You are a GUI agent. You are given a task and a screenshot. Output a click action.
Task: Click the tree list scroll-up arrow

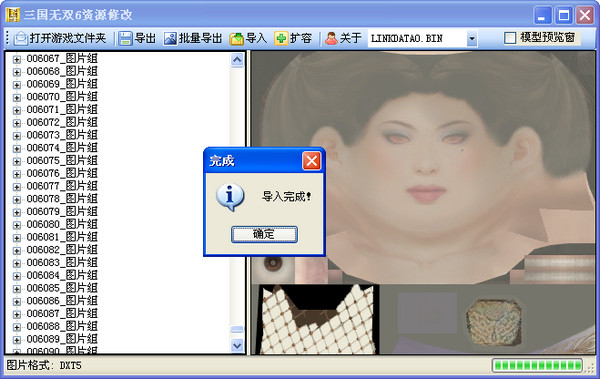[237, 60]
